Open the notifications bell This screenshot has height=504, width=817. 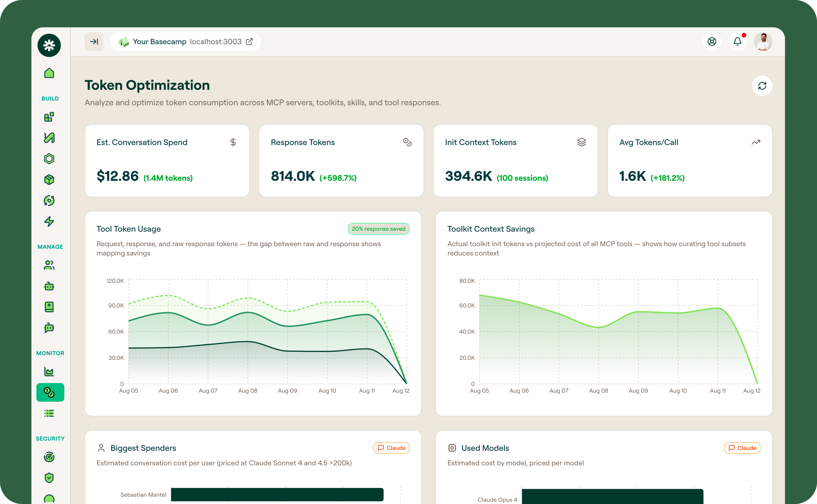[737, 42]
